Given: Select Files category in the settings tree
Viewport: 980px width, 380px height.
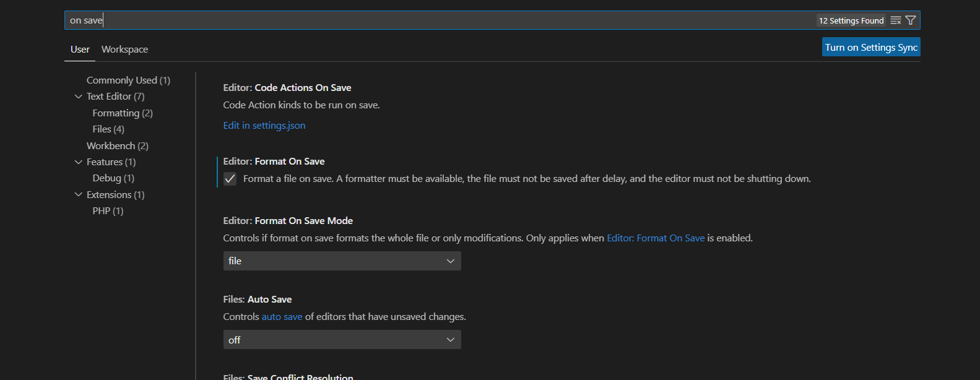Looking at the screenshot, I should (108, 129).
